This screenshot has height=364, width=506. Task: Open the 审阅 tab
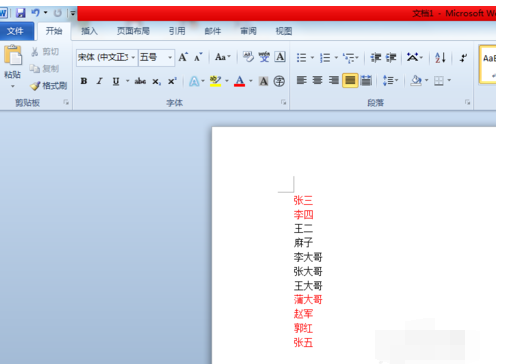(x=248, y=31)
